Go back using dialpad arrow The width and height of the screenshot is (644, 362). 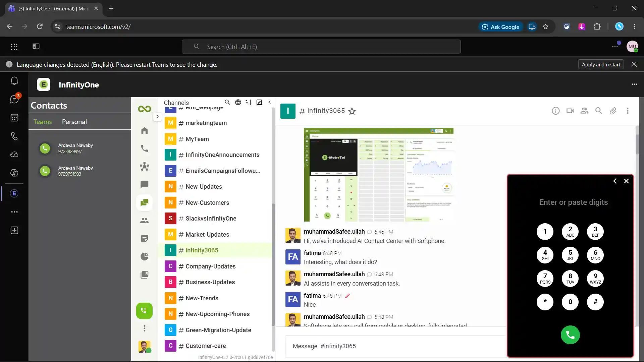click(x=616, y=181)
